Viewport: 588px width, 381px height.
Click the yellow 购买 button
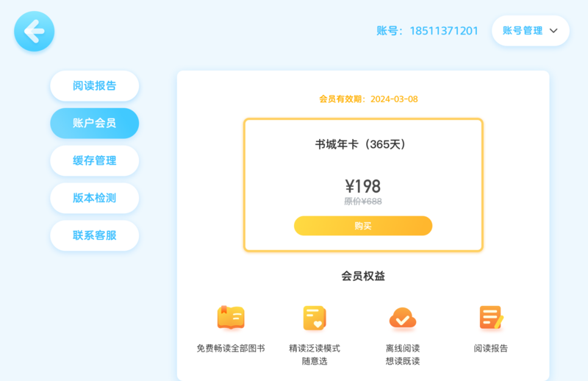pos(363,226)
